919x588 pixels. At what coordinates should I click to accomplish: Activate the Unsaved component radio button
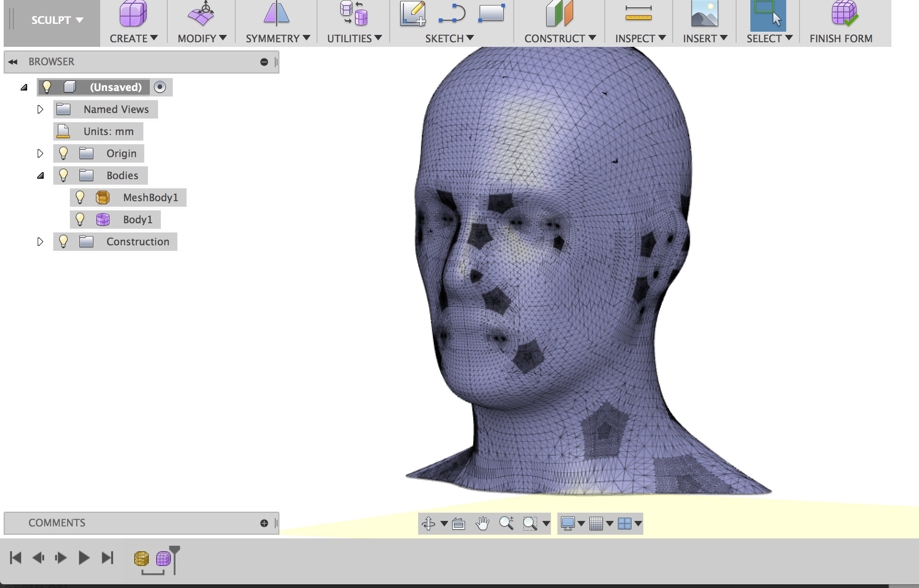[160, 87]
